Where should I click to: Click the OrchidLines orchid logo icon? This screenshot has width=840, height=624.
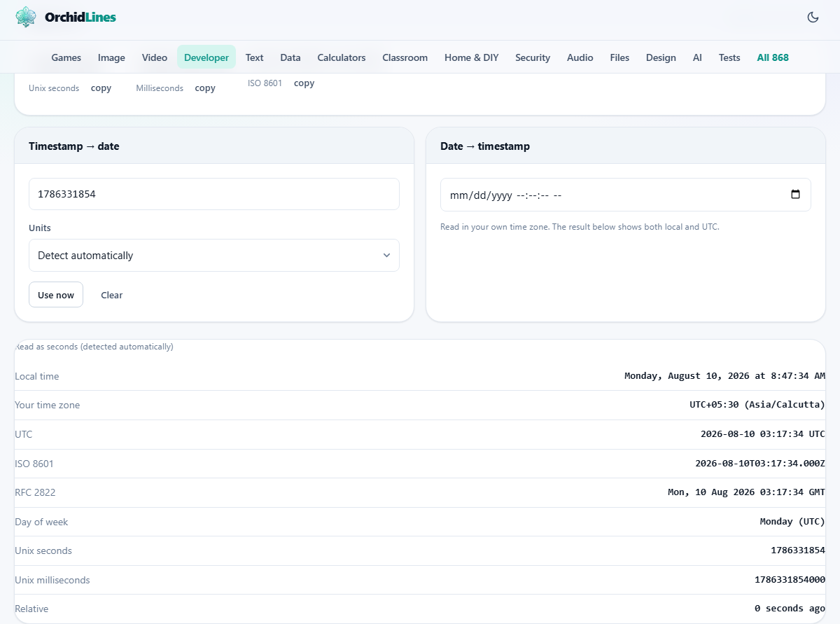26,17
